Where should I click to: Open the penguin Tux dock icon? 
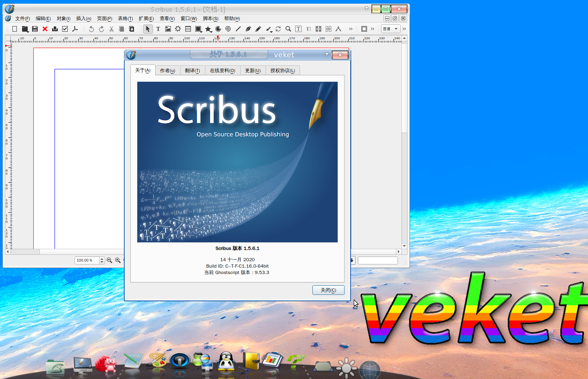point(227,361)
